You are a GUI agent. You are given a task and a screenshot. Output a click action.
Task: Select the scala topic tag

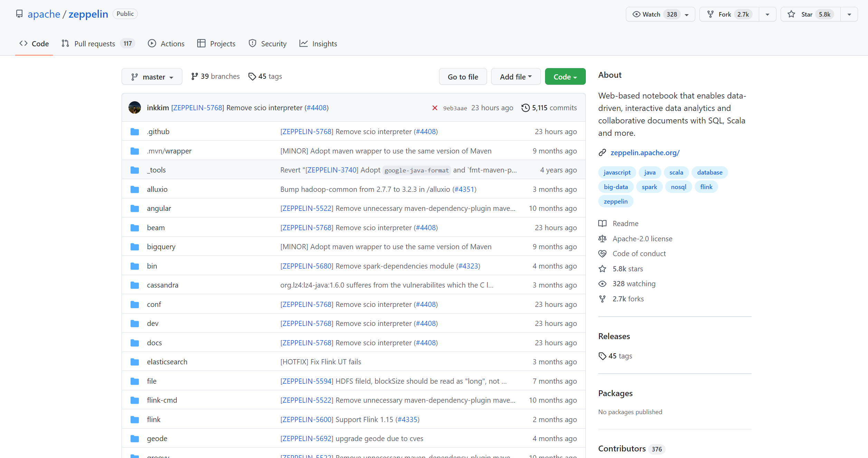[676, 172]
